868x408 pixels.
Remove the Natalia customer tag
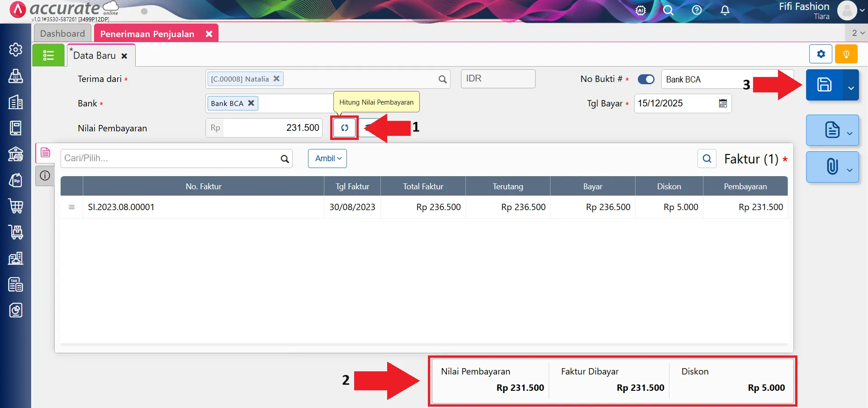[x=276, y=78]
